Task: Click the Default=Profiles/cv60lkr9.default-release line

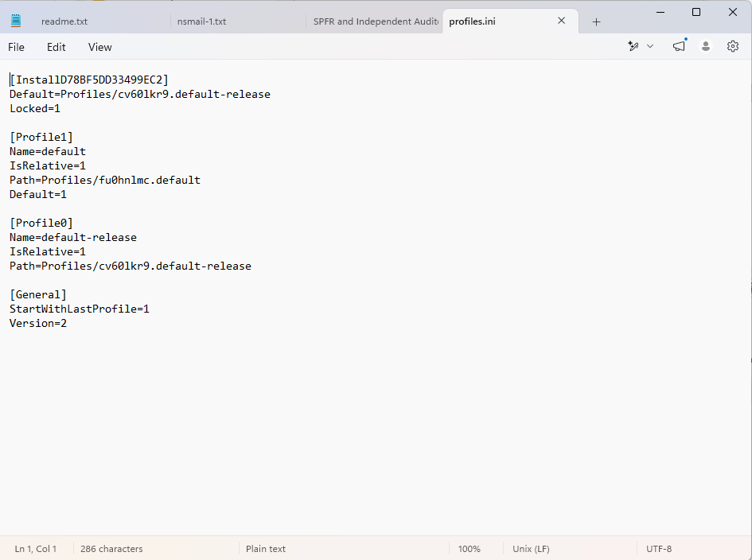Action: click(x=140, y=94)
